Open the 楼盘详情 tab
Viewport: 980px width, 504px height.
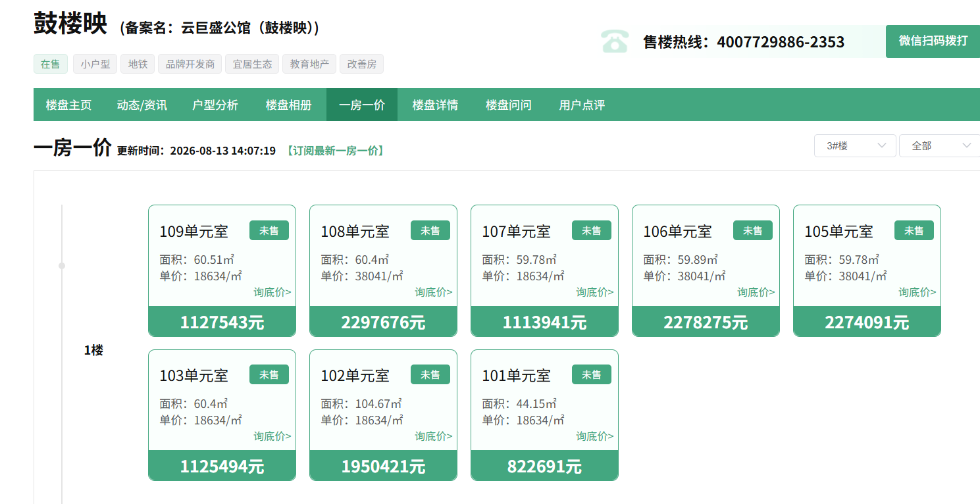435,105
